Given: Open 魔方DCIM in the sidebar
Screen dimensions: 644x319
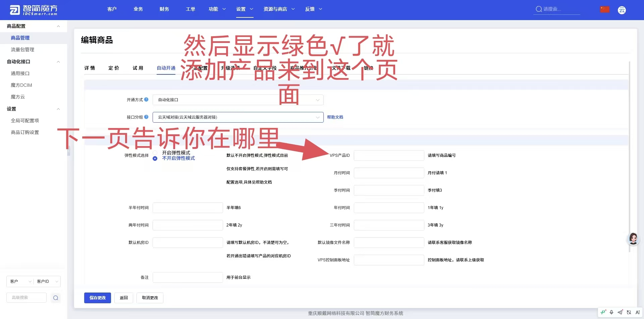Looking at the screenshot, I should coord(21,85).
